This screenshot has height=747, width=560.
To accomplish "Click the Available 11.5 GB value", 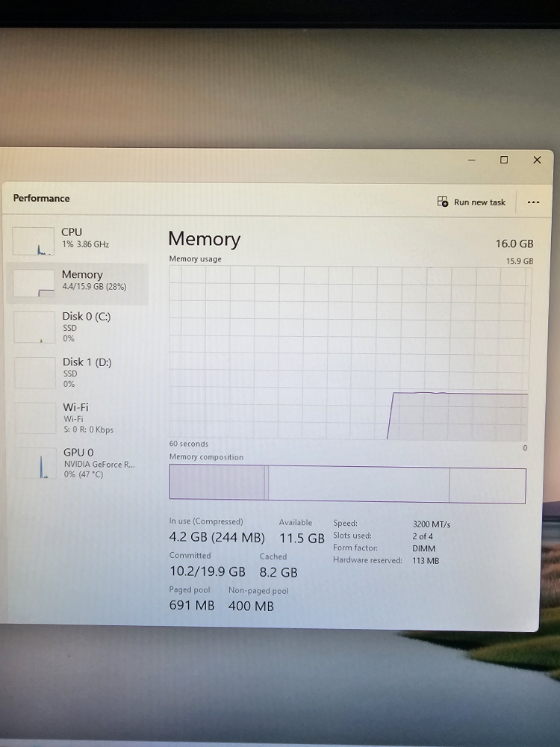I will pyautogui.click(x=302, y=539).
